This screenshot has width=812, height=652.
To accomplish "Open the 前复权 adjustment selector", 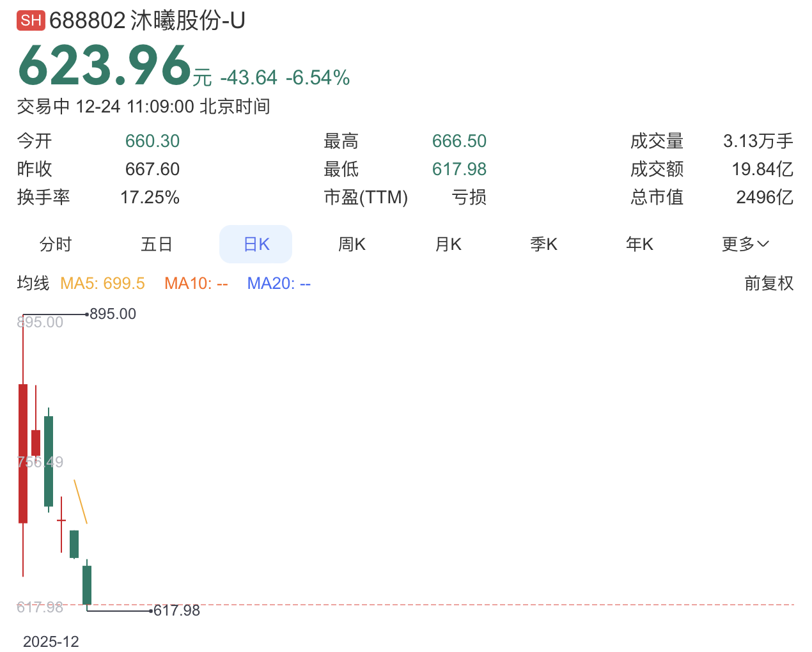I will (769, 283).
